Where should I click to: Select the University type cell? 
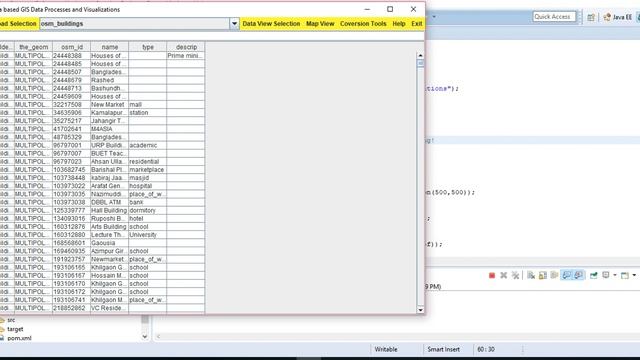point(147,235)
